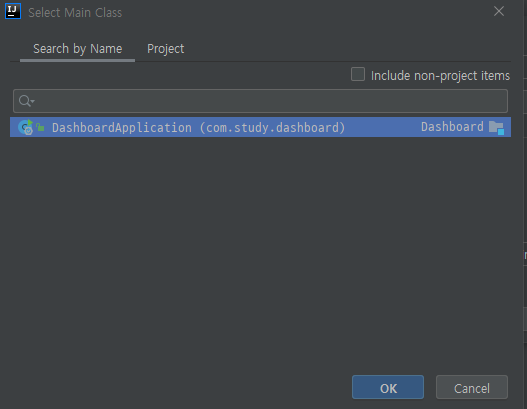Close the Select Main Class dialog

pos(499,11)
